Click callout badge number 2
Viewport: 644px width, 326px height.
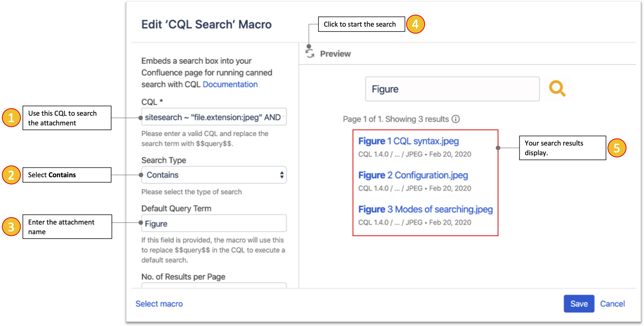(11, 175)
